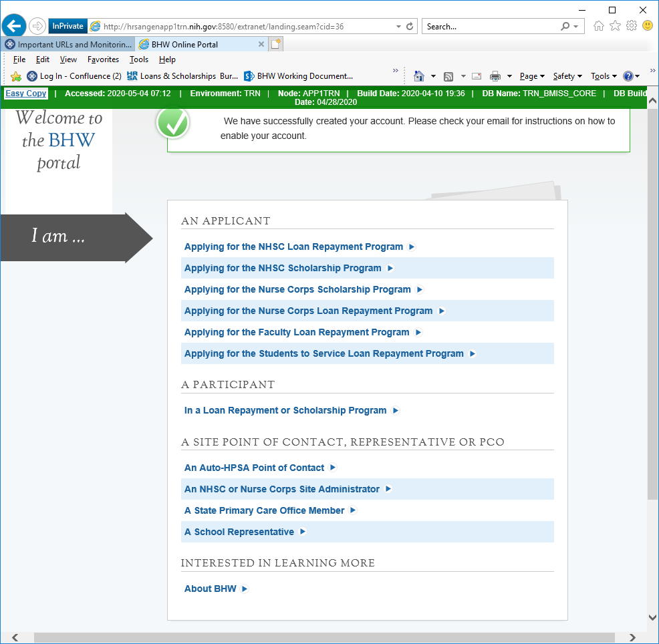Image resolution: width=659 pixels, height=644 pixels.
Task: Click arrow icon beside NHSC Loan Repayment Program
Action: coord(412,247)
